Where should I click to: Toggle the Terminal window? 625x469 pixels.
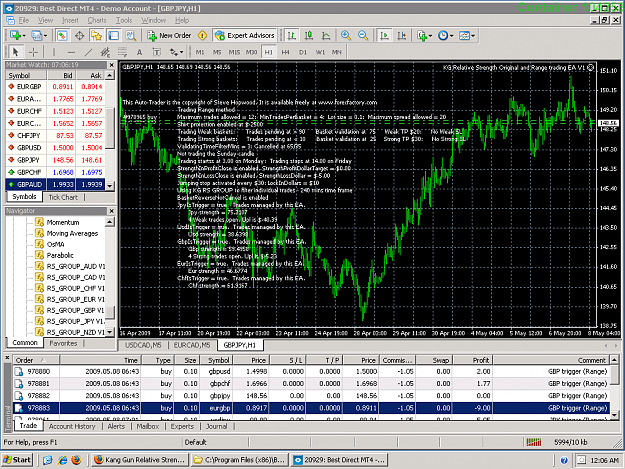click(114, 35)
